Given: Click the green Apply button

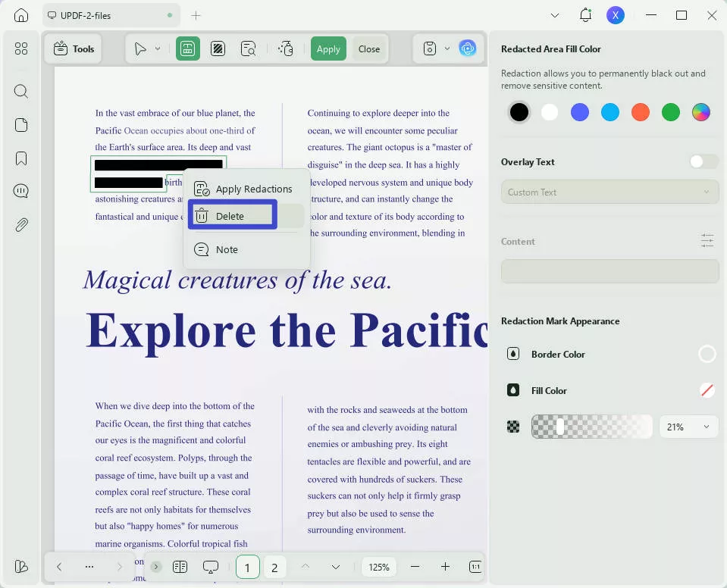Looking at the screenshot, I should [x=328, y=48].
